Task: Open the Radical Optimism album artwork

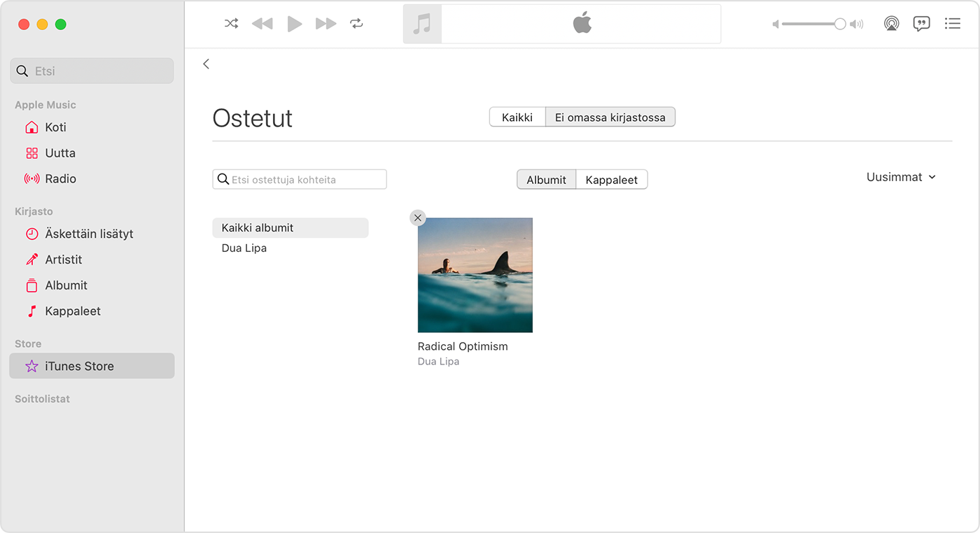Action: pyautogui.click(x=475, y=275)
